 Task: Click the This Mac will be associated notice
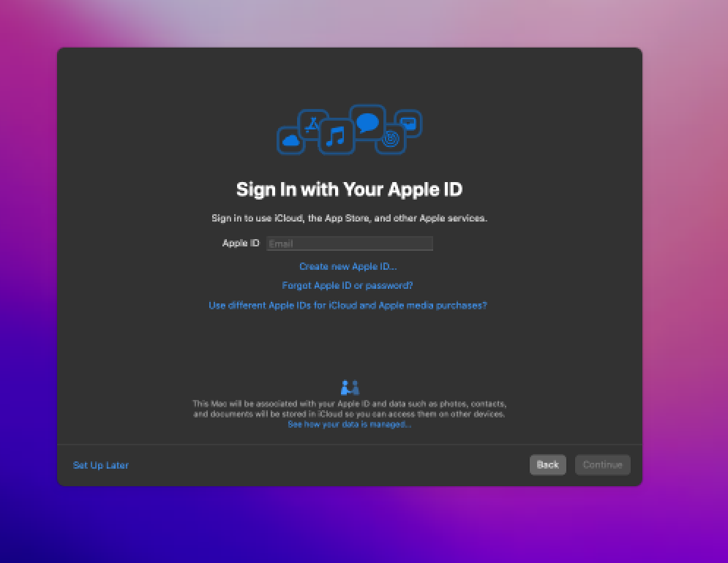click(x=349, y=409)
